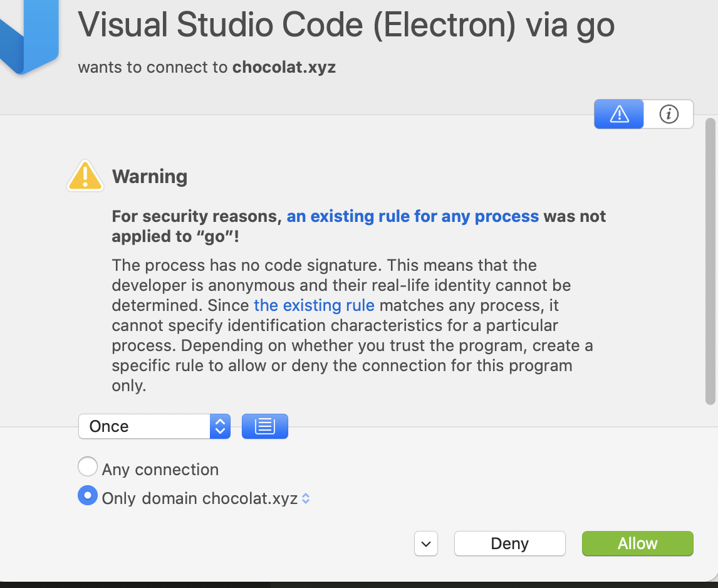Click the up-down stepper arrows on Once
The image size is (718, 588).
coord(221,426)
